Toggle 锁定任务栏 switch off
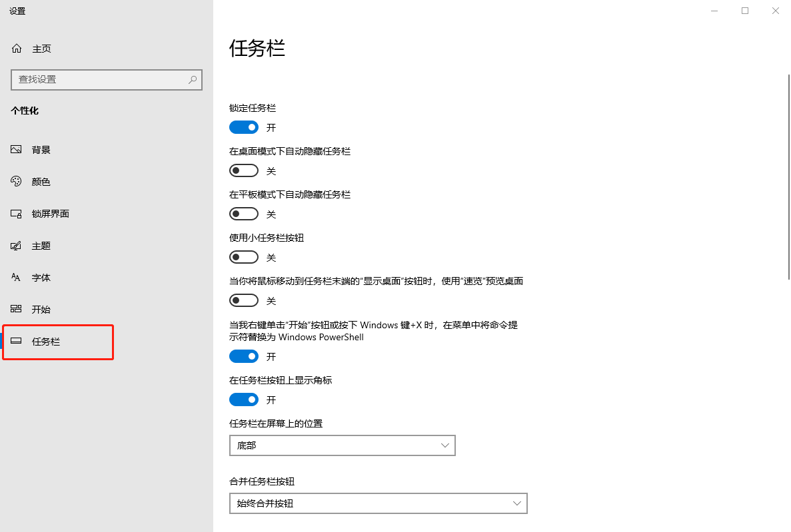 pos(244,127)
